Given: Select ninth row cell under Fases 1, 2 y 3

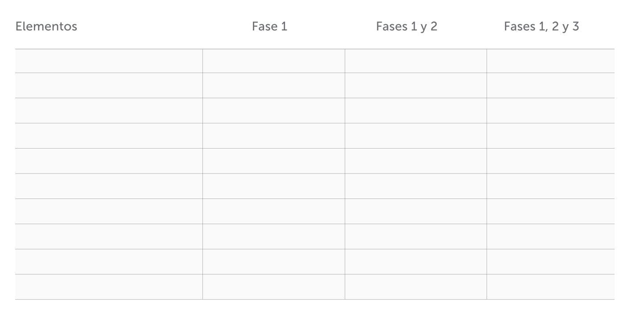Looking at the screenshot, I should [x=550, y=262].
